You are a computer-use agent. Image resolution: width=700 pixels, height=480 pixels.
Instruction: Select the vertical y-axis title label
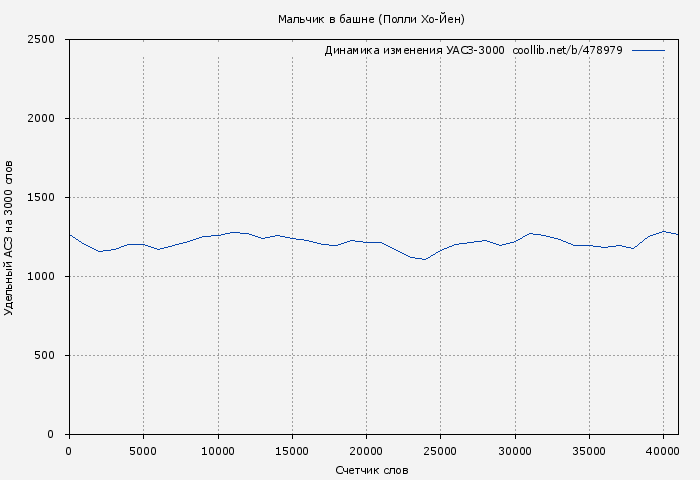pyautogui.click(x=10, y=237)
